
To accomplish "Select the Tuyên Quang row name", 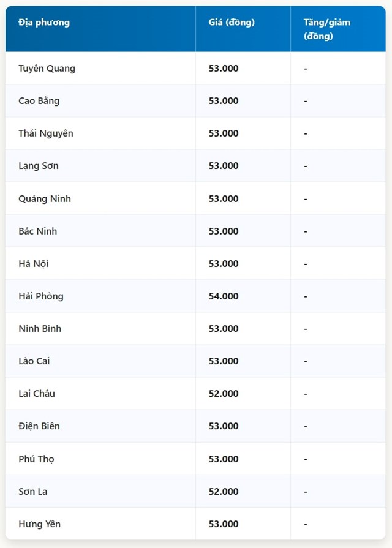I will click(47, 69).
